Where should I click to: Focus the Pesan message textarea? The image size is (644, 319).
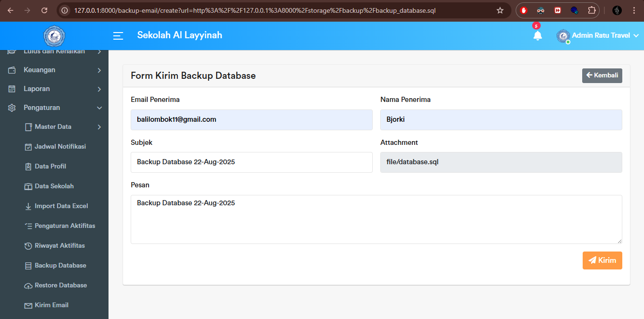[376, 219]
